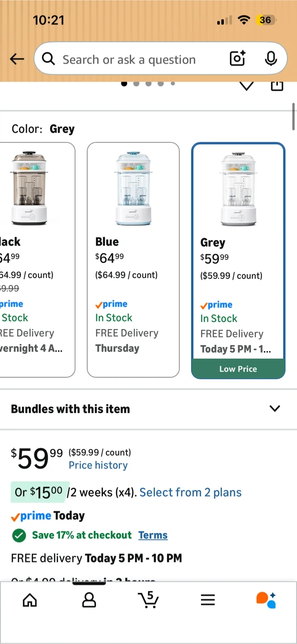Tap the Low Price badge
Viewport: 297px width, 644px height.
pyautogui.click(x=238, y=369)
